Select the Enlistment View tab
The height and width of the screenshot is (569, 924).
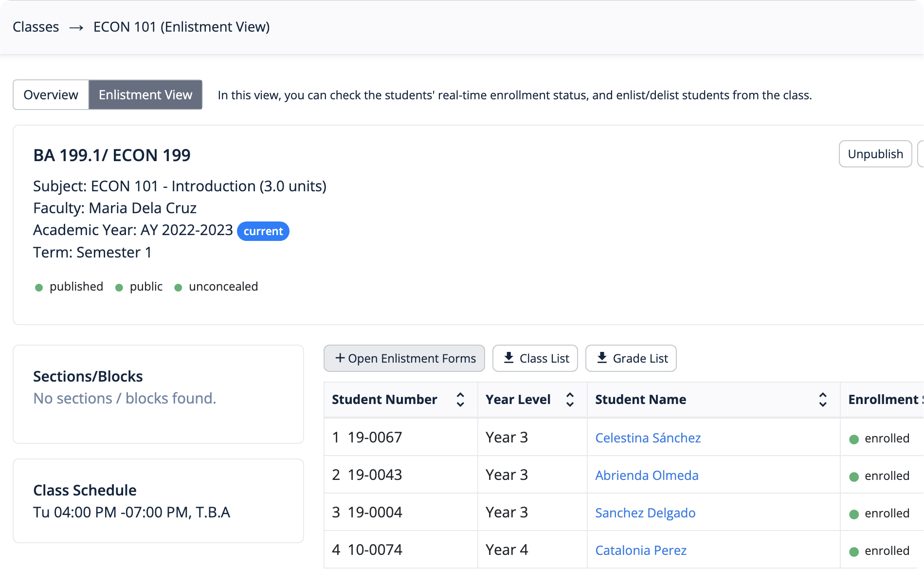point(145,95)
